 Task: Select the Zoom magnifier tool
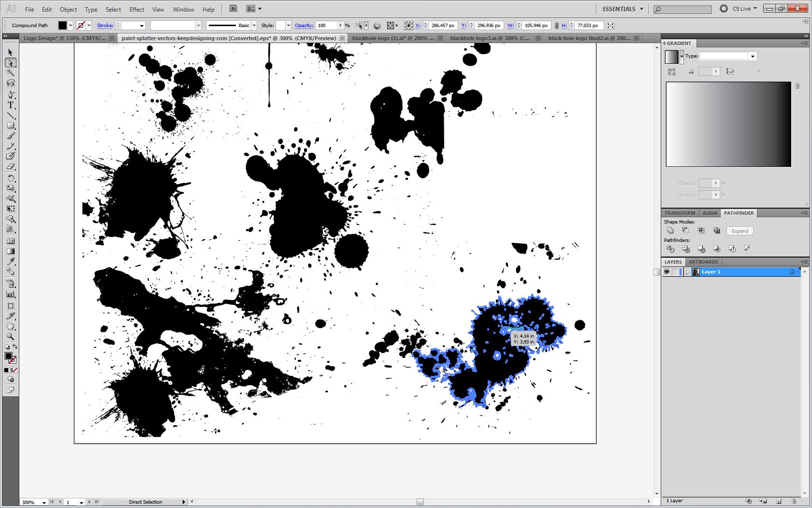click(x=11, y=336)
